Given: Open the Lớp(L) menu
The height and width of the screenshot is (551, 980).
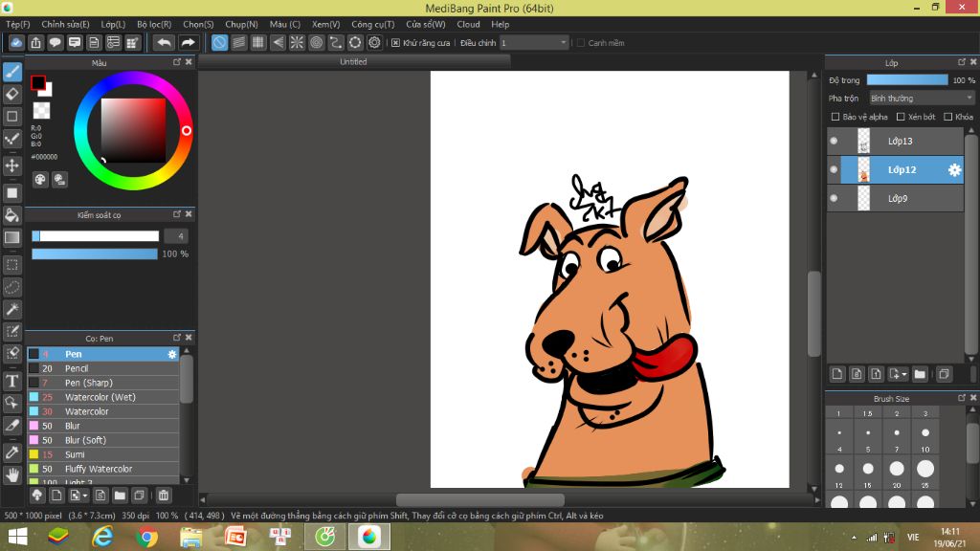Looking at the screenshot, I should point(113,24).
